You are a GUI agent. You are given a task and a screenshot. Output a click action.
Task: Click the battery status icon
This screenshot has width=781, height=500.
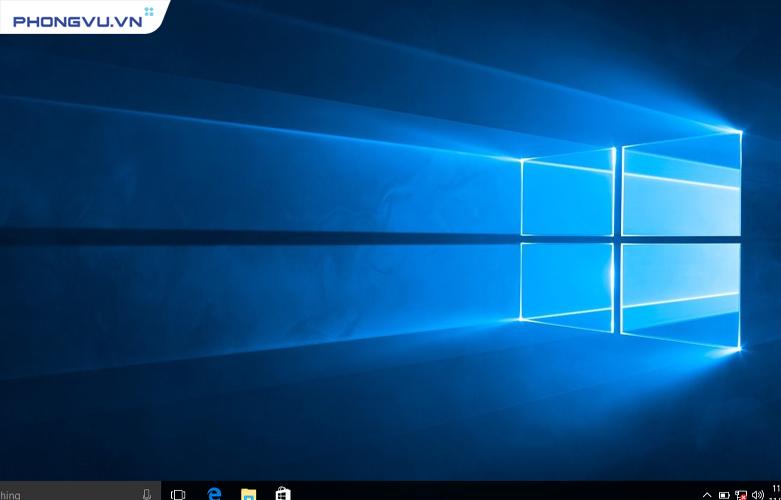point(724,496)
